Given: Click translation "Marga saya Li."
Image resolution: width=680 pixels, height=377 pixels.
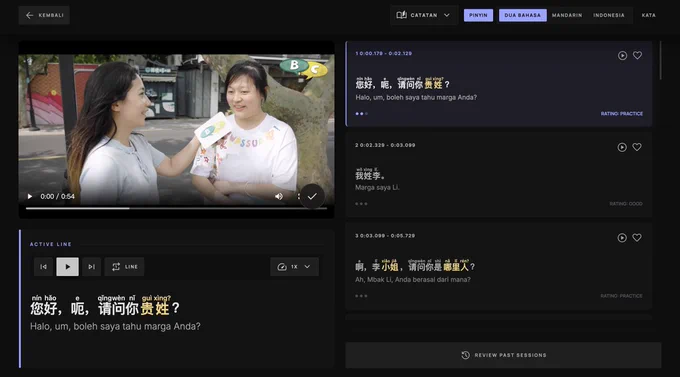Looking at the screenshot, I should point(377,187).
